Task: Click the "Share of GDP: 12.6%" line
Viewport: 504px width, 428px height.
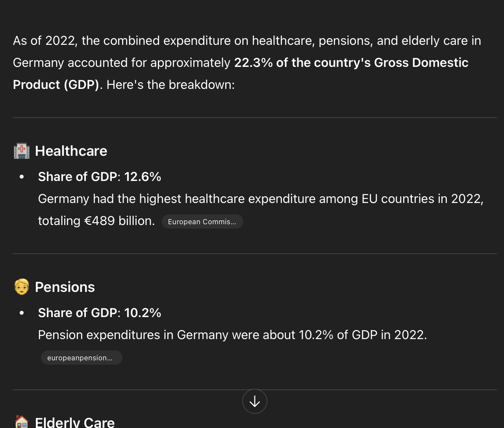Action: coord(100,177)
